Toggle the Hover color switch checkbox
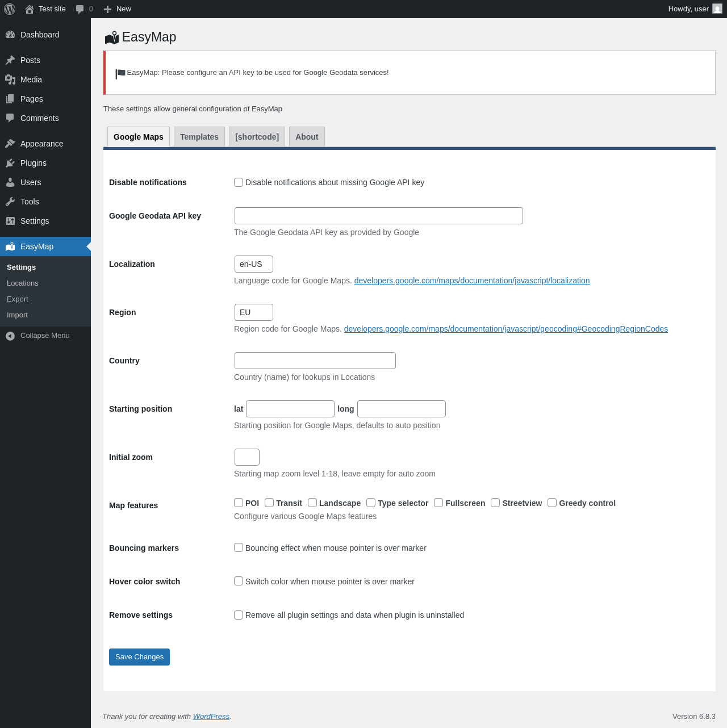The width and height of the screenshot is (727, 728). [x=239, y=581]
